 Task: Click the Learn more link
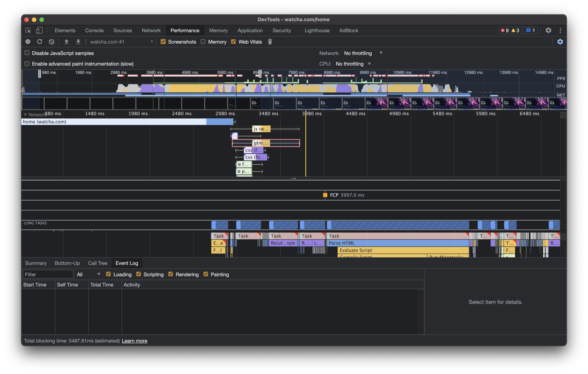click(x=134, y=341)
